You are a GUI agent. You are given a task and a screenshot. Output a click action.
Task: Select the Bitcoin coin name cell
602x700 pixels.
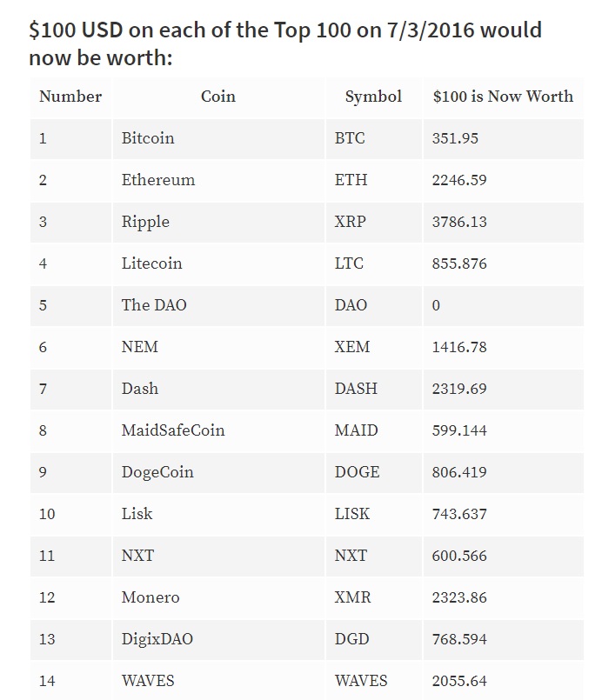pyautogui.click(x=218, y=138)
